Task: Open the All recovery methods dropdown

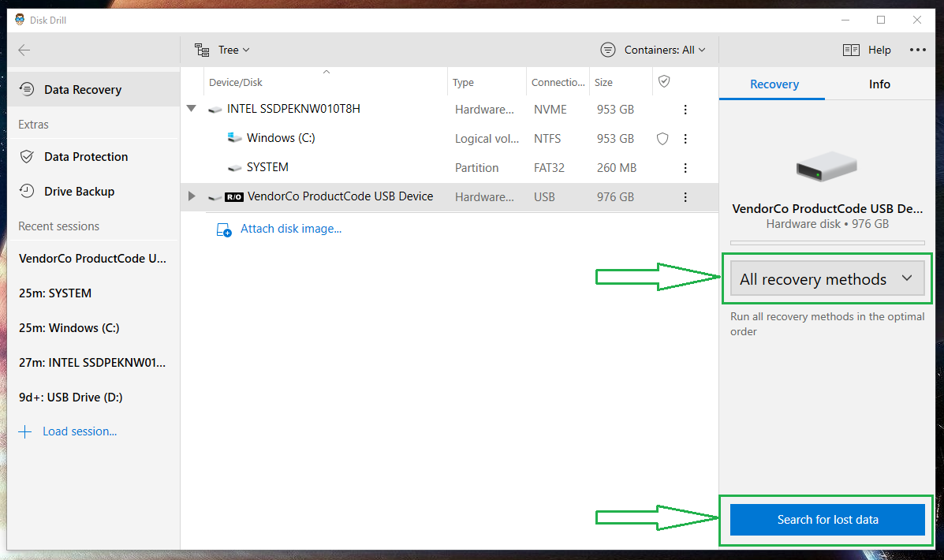Action: click(x=827, y=278)
